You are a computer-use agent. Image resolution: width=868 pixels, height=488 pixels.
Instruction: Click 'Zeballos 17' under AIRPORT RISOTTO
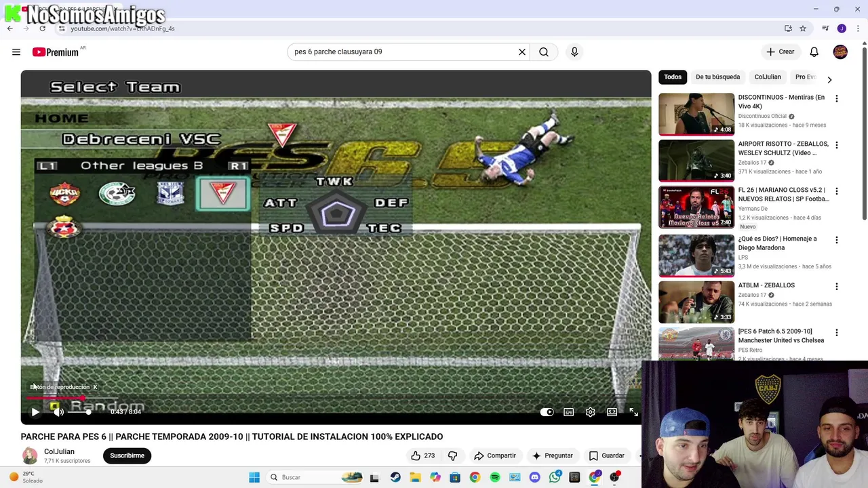(752, 163)
